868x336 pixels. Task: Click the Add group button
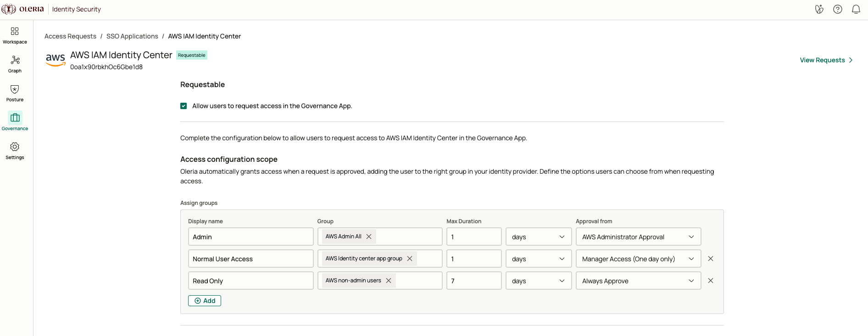[x=205, y=301]
